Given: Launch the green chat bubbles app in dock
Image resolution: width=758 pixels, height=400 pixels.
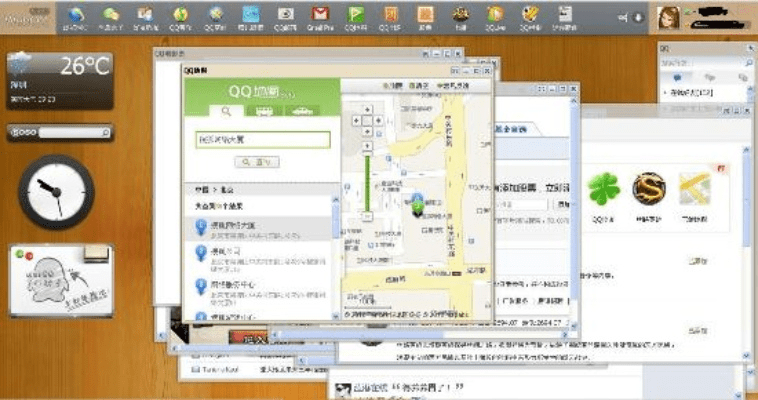Looking at the screenshot, I should point(111,15).
